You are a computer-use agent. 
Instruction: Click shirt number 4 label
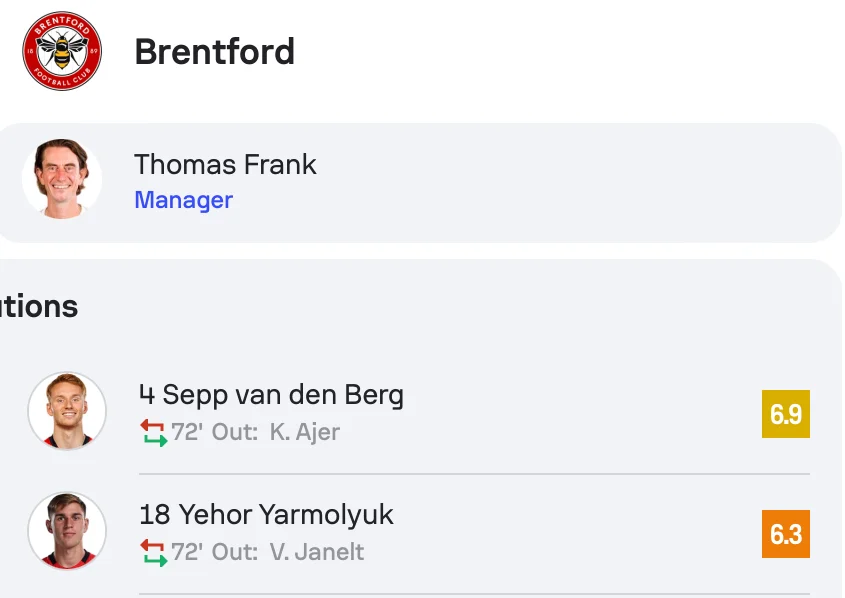[146, 395]
